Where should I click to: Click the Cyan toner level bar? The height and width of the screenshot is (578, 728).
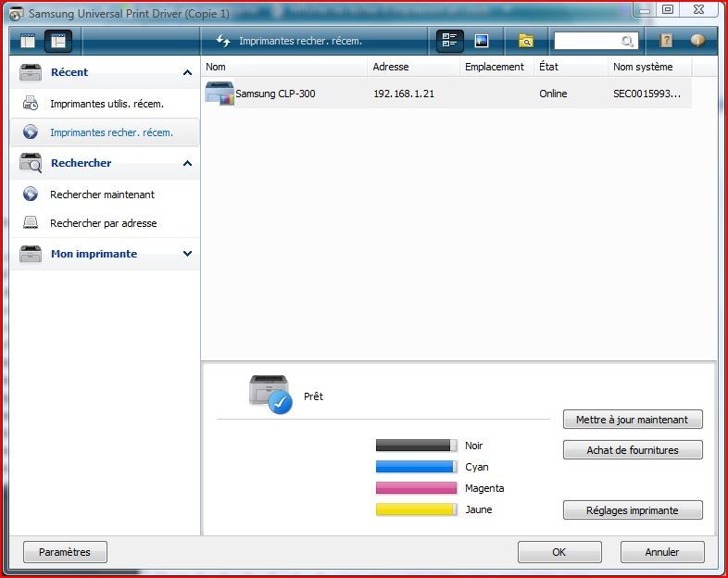(x=417, y=467)
